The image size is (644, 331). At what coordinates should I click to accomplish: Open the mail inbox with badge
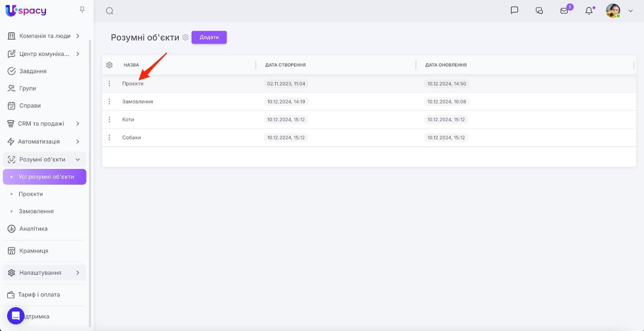click(x=564, y=11)
